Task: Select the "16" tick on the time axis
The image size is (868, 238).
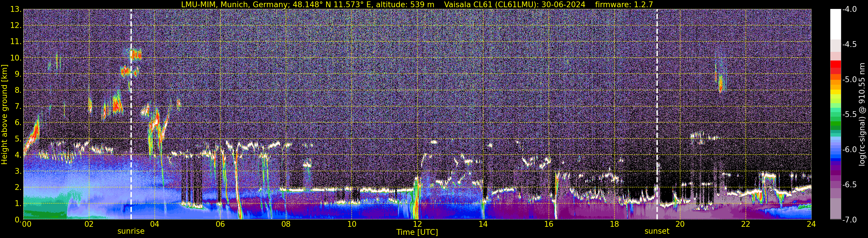Action: (548, 224)
